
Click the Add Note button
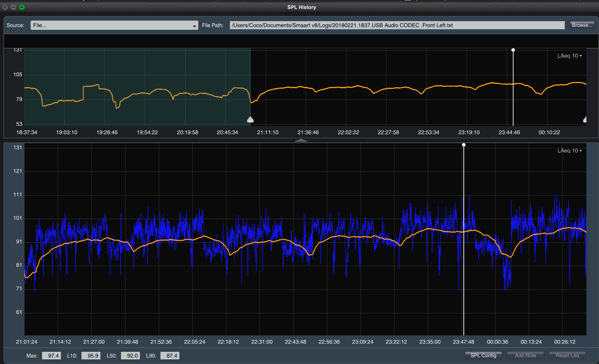tap(525, 356)
